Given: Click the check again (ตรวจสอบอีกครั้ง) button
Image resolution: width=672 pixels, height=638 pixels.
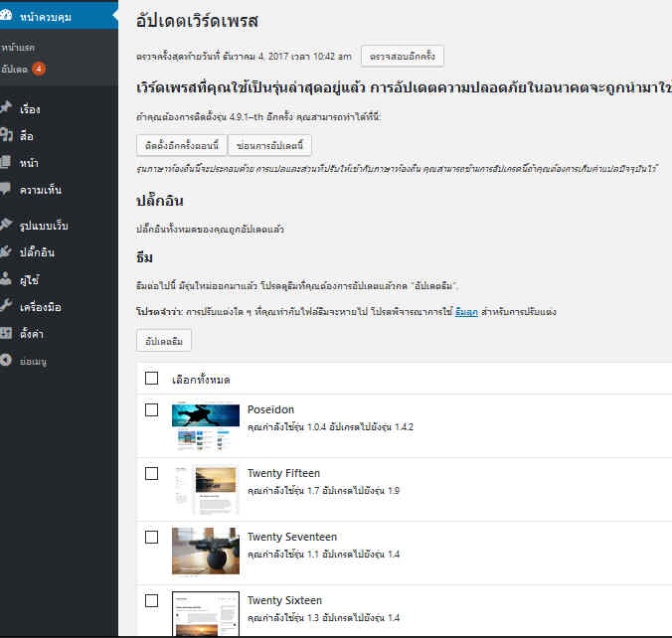Looking at the screenshot, I should pyautogui.click(x=402, y=57).
